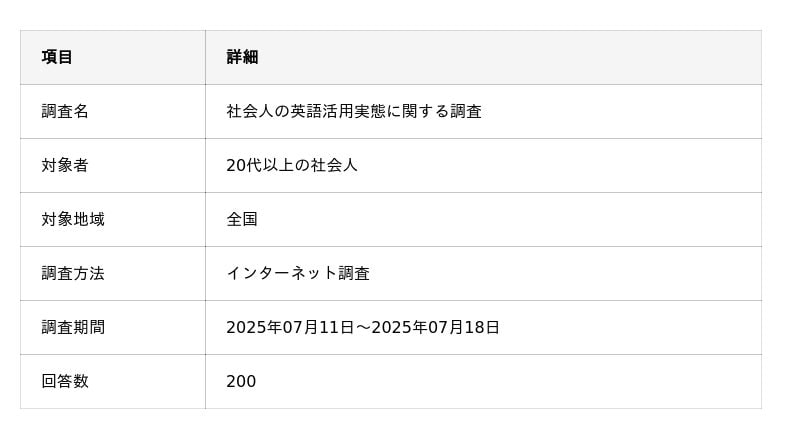Click the 項目 column header
The image size is (800, 439).
[113, 57]
